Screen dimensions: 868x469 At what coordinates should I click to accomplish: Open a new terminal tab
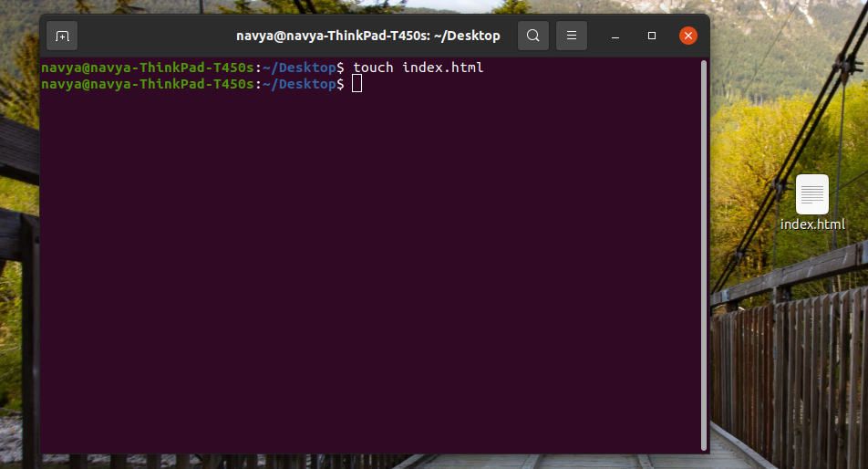coord(62,36)
